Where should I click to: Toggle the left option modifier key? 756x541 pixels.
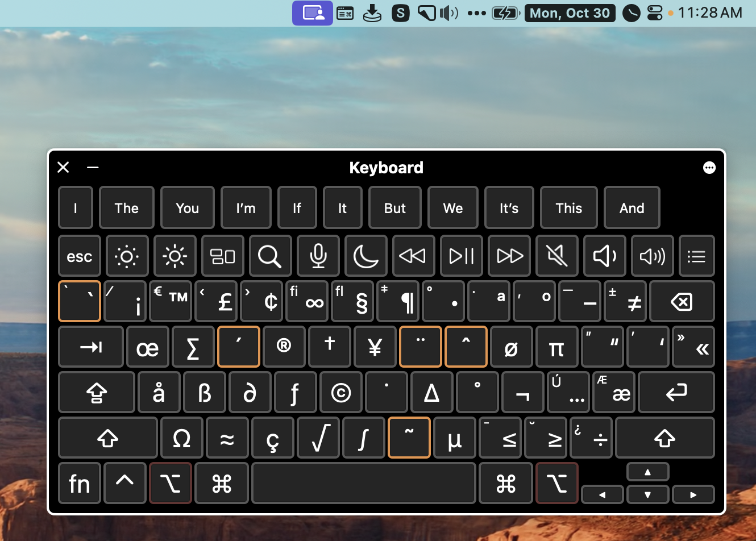(171, 484)
